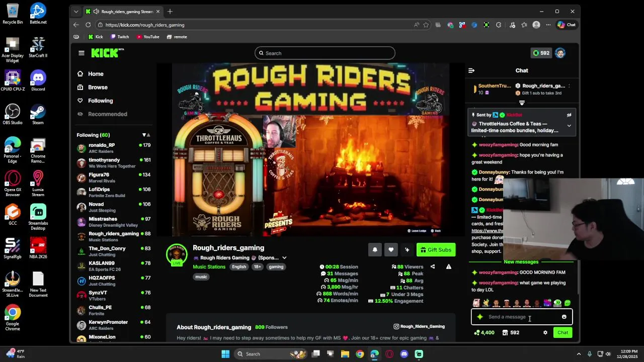Open timothyrandy channel in Following list

[114, 163]
